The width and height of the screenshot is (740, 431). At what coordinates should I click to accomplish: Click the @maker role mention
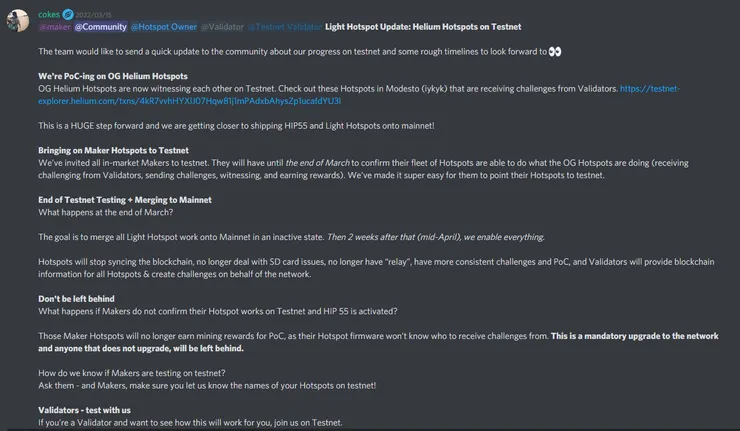tap(54, 26)
